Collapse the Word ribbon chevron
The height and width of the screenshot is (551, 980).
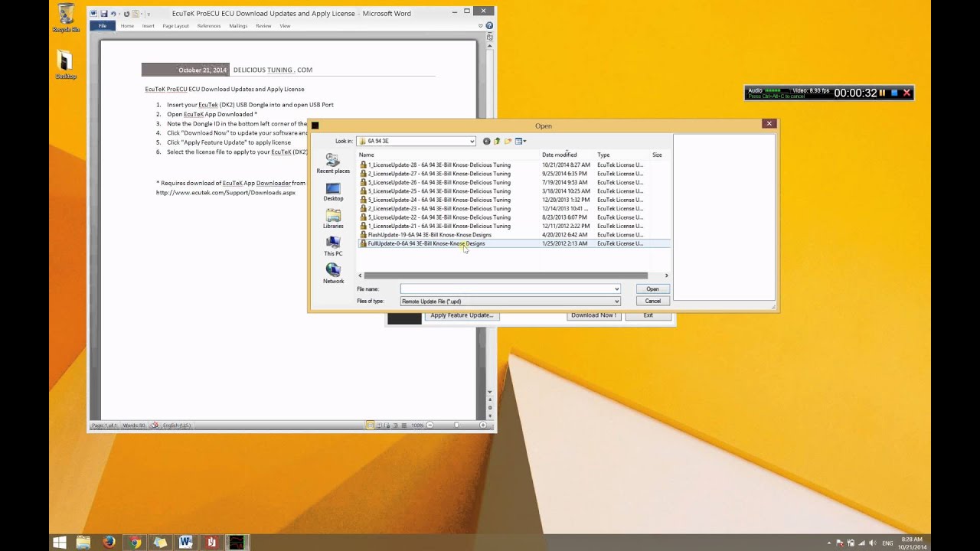[x=480, y=25]
